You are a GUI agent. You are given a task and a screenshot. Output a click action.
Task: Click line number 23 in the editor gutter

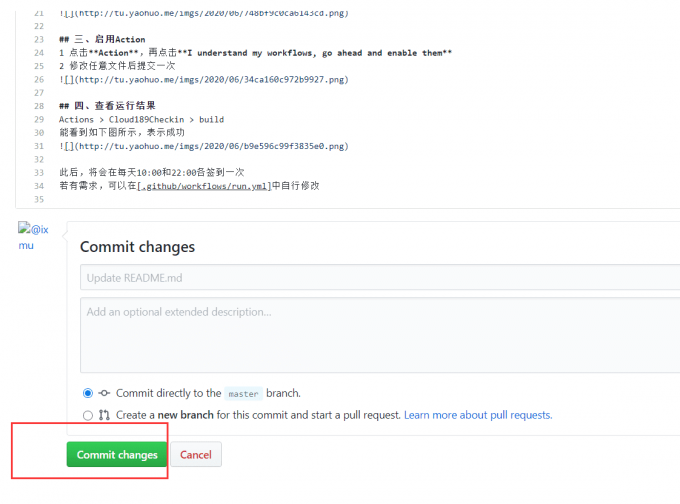click(39, 39)
